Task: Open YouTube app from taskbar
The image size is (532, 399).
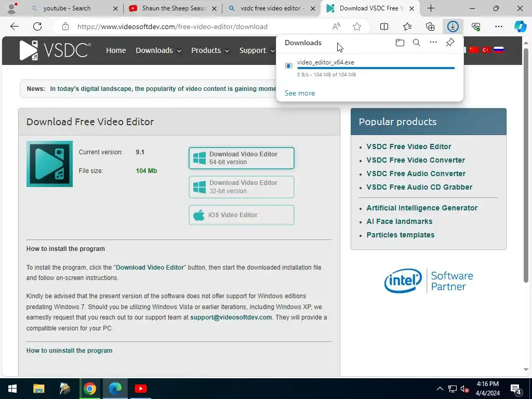Action: (x=140, y=389)
